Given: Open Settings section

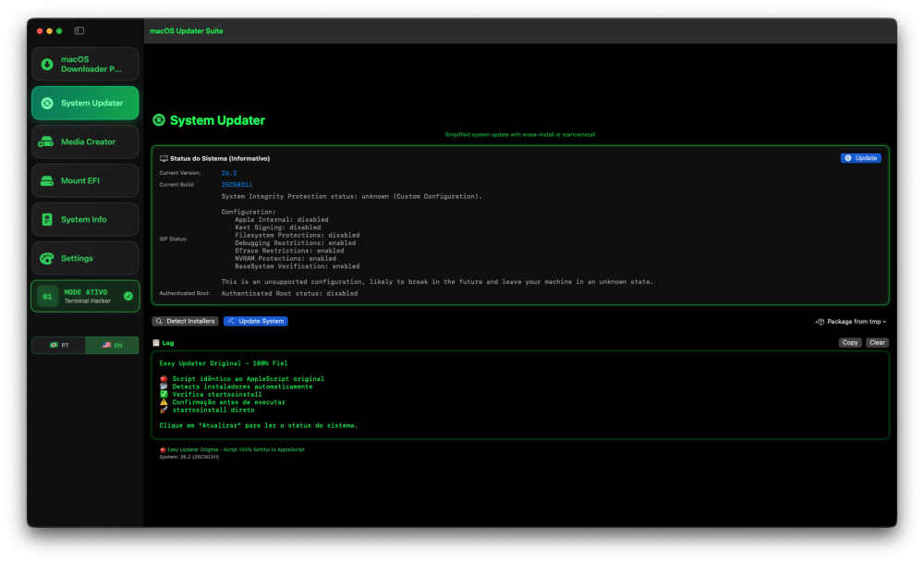Looking at the screenshot, I should 85,258.
